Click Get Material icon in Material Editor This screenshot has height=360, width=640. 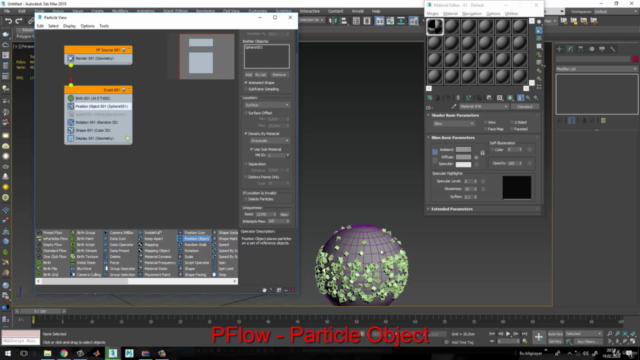(429, 98)
